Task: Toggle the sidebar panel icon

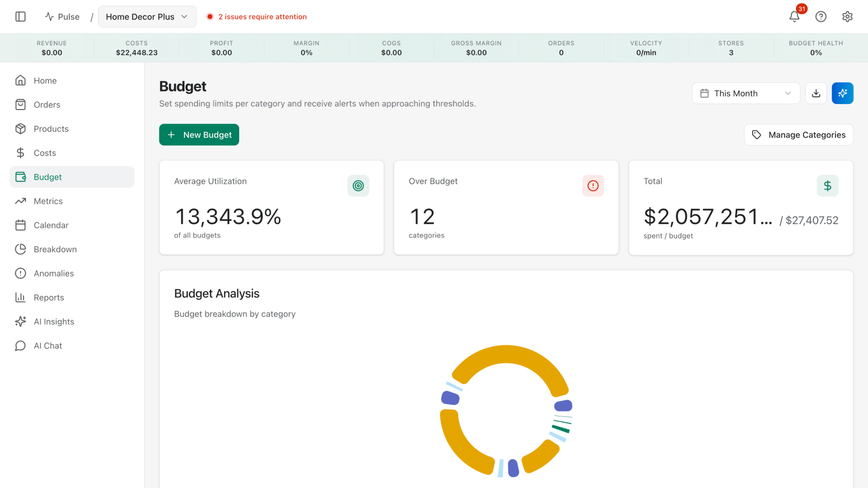Action: point(21,17)
